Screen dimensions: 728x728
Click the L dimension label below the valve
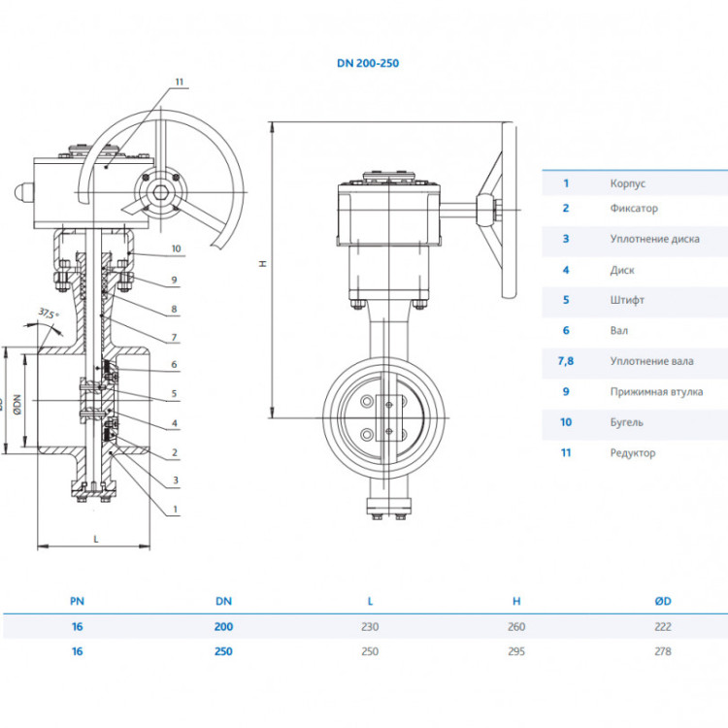[x=96, y=539]
